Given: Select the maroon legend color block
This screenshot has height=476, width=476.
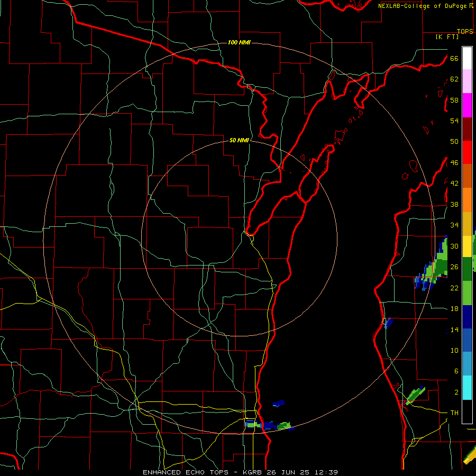Looking at the screenshot, I should [467, 129].
